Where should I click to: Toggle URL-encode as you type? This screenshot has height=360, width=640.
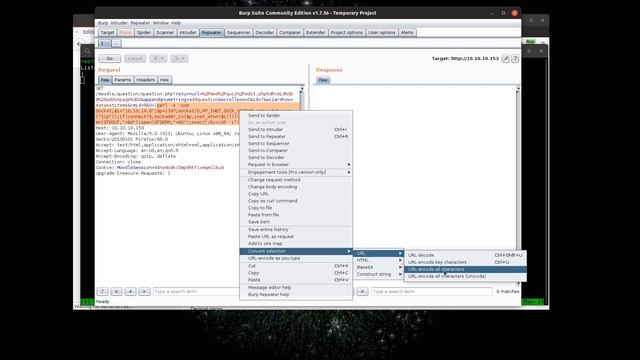[296, 258]
